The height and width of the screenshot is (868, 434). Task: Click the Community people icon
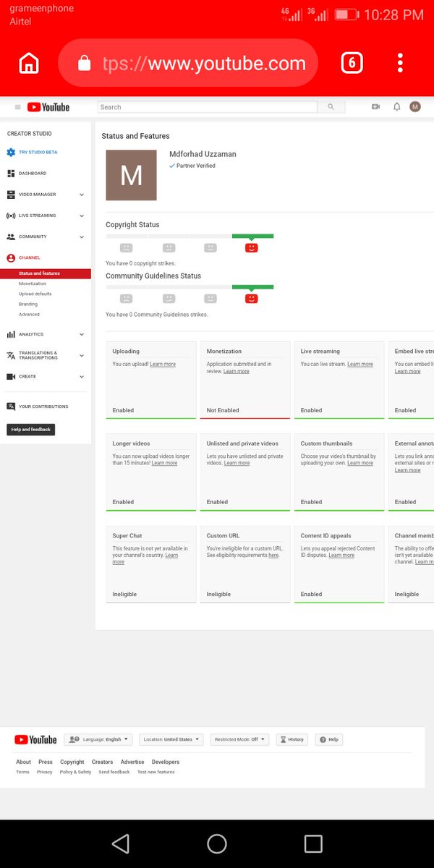click(11, 237)
